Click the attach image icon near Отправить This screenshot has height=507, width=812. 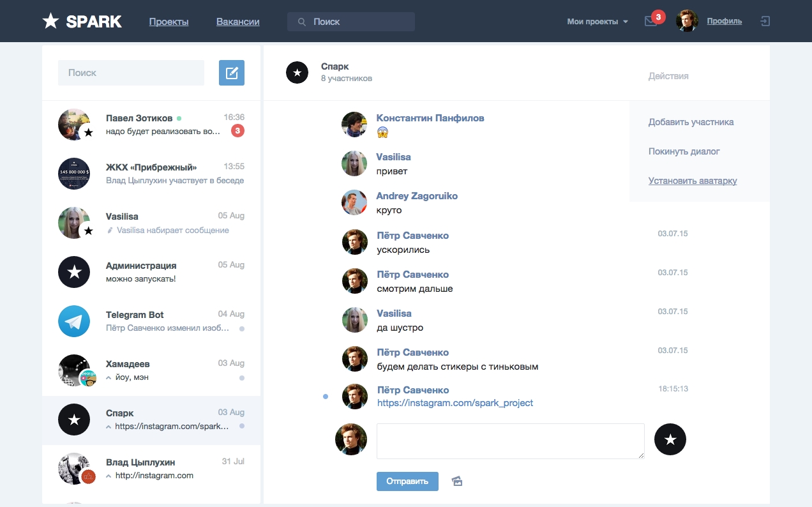457,481
